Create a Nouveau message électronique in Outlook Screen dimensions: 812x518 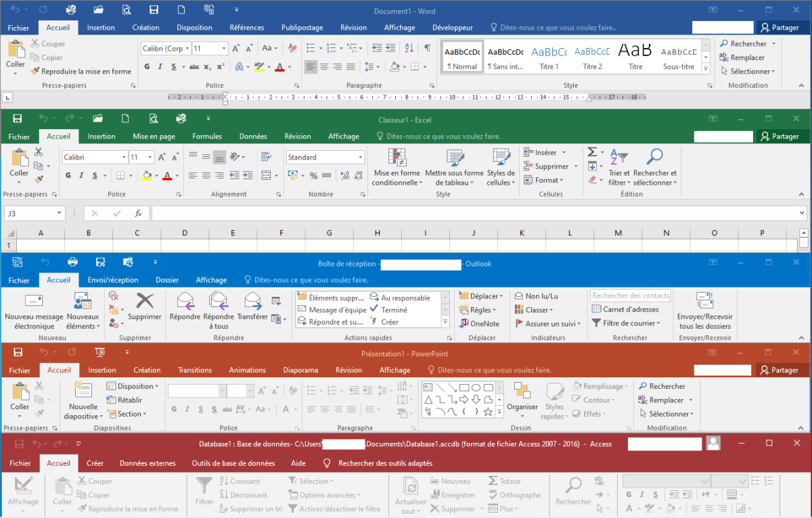click(x=34, y=312)
